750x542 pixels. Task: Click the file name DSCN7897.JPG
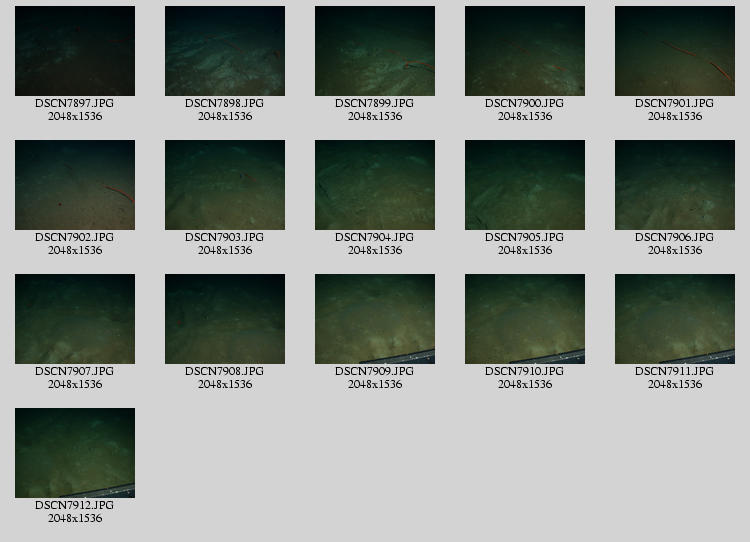(75, 103)
